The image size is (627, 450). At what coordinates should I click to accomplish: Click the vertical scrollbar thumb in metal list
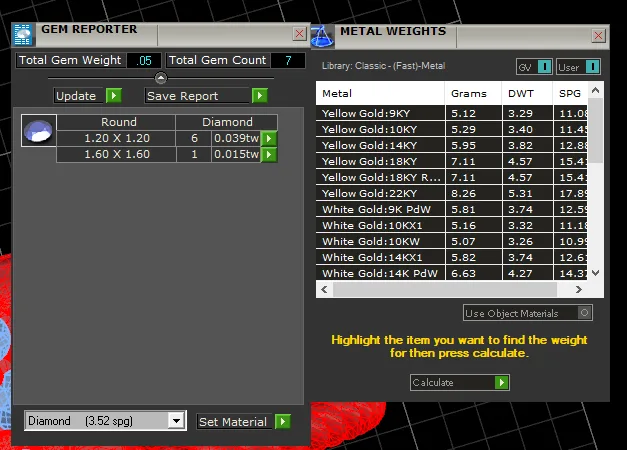(x=595, y=130)
